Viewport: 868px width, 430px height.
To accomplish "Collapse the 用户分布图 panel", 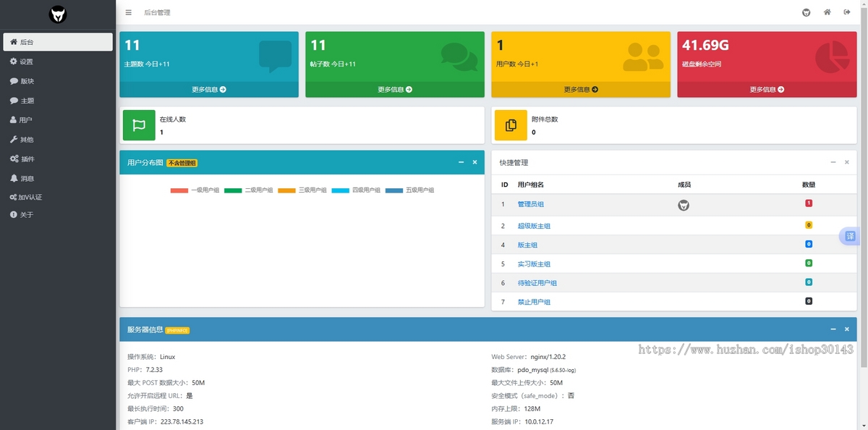I will (x=461, y=162).
